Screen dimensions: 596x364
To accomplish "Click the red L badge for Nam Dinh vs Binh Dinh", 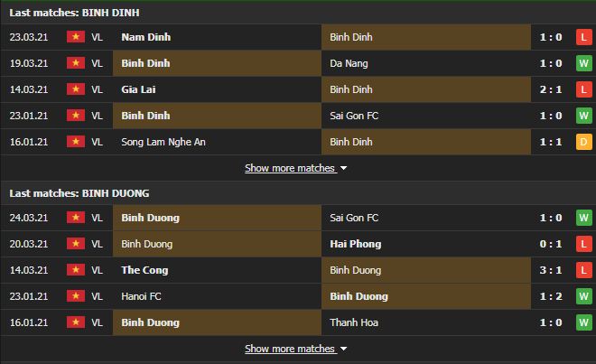I will (583, 37).
